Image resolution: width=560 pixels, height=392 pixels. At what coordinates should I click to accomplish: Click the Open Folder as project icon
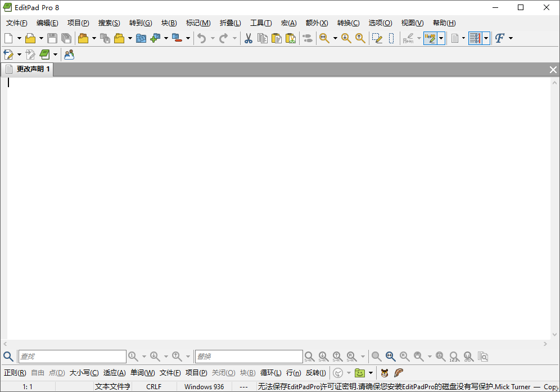tap(119, 38)
